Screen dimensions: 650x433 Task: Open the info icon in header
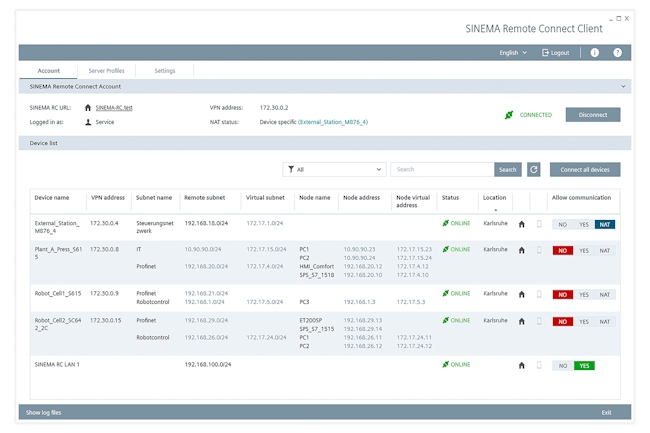[x=594, y=53]
